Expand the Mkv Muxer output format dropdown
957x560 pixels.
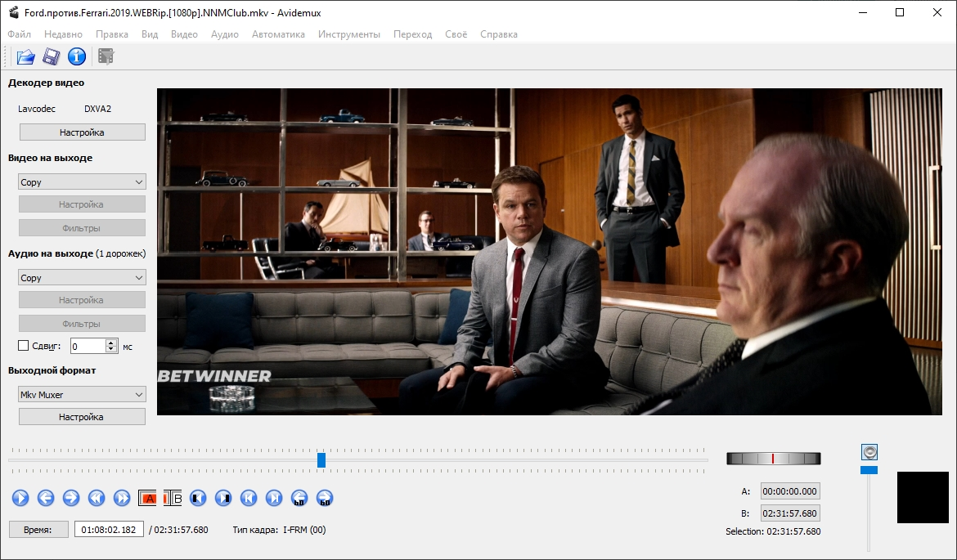point(82,395)
